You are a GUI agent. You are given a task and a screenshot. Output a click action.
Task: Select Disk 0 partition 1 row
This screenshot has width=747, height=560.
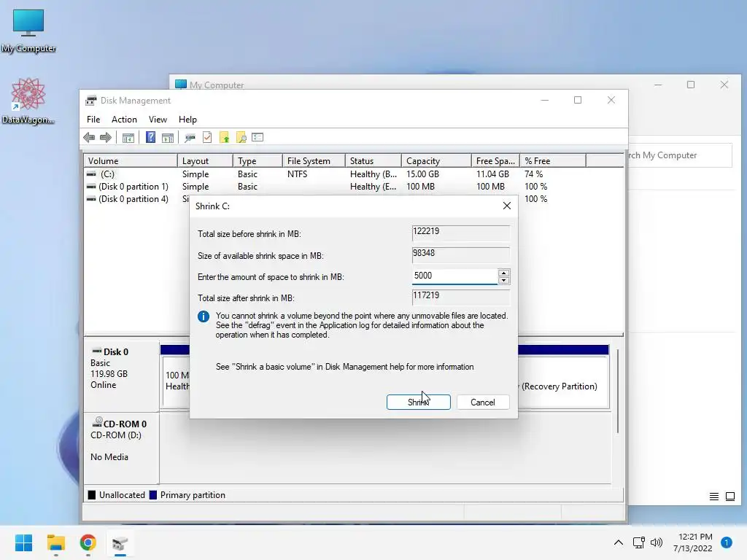click(354, 187)
